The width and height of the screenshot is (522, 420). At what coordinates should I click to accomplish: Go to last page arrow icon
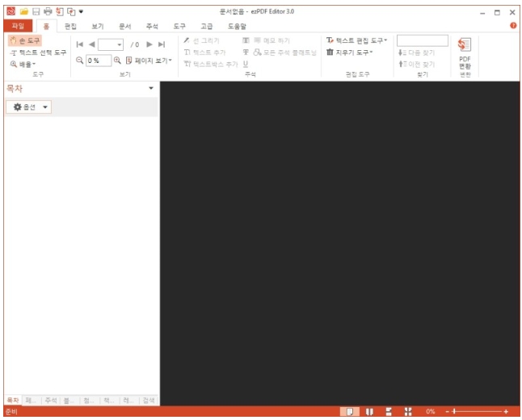[162, 44]
